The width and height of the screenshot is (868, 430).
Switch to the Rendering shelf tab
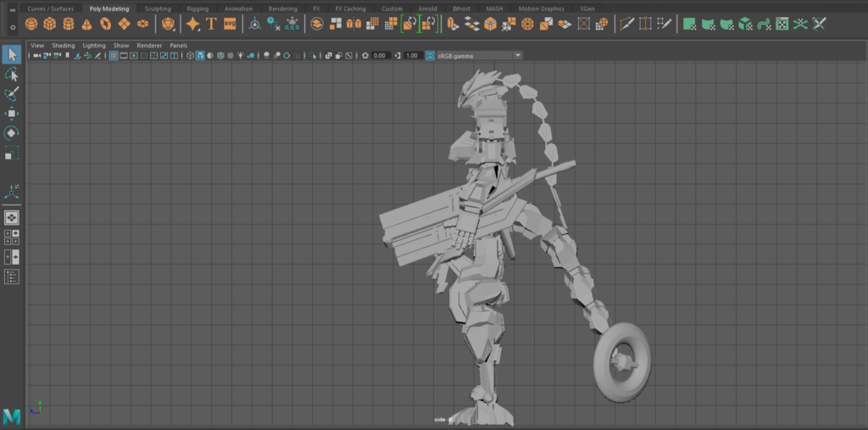(283, 8)
